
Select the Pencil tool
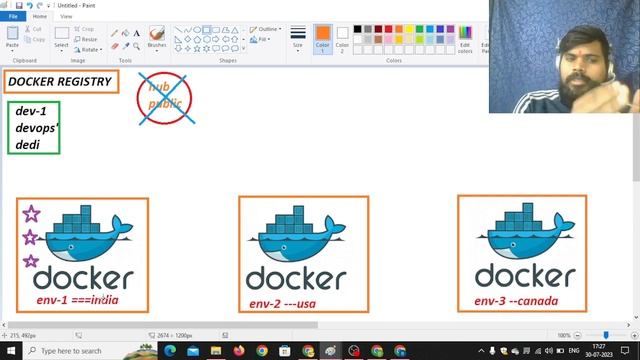[x=115, y=33]
